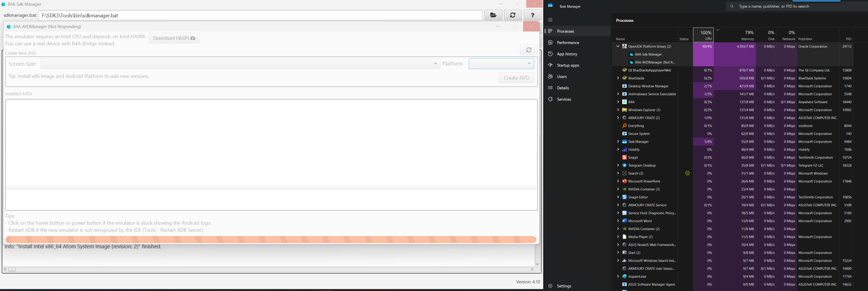Sort processes by the Disk column header

tap(766, 35)
